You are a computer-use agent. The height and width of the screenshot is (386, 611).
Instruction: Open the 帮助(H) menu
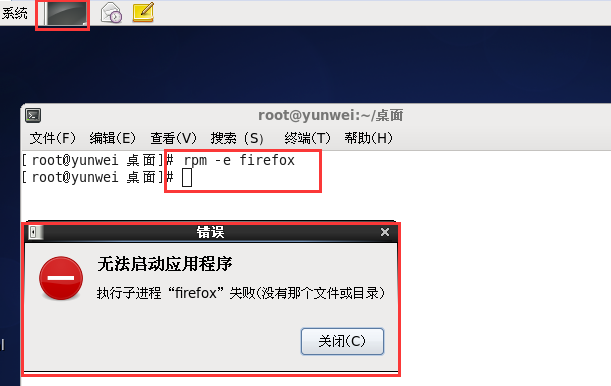[x=369, y=138]
